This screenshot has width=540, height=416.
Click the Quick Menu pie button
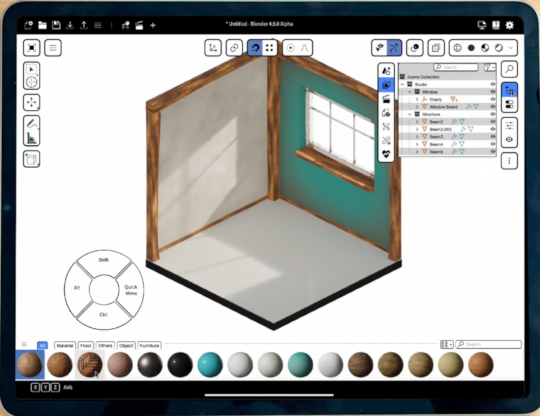coord(131,290)
